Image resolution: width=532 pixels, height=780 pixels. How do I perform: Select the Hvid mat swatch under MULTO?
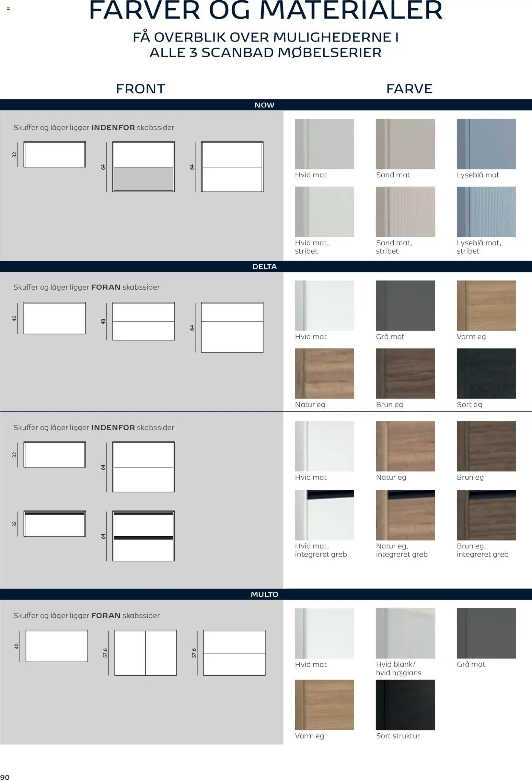324,633
